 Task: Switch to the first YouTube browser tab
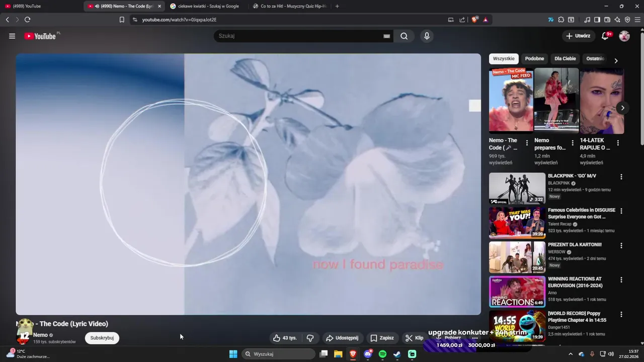point(40,6)
